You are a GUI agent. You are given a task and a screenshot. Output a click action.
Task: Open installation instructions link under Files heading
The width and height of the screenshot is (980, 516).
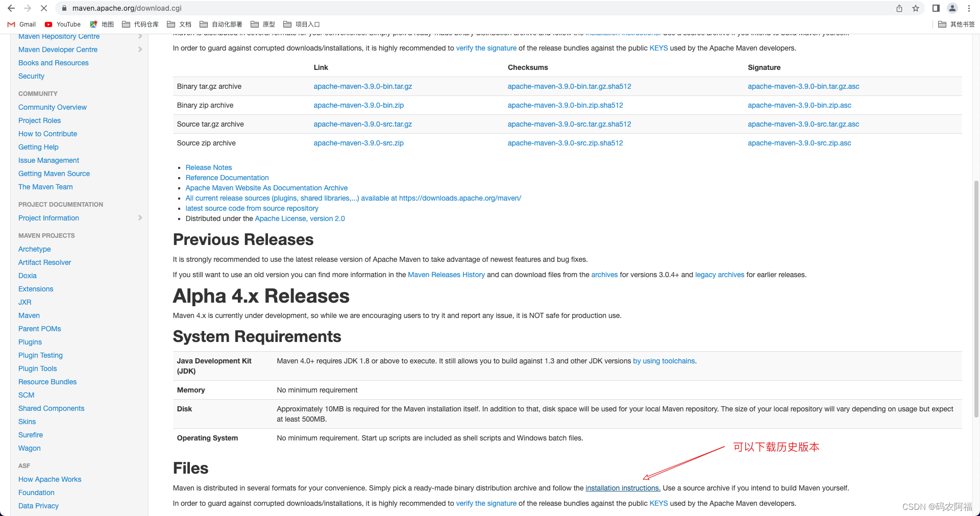coord(623,488)
